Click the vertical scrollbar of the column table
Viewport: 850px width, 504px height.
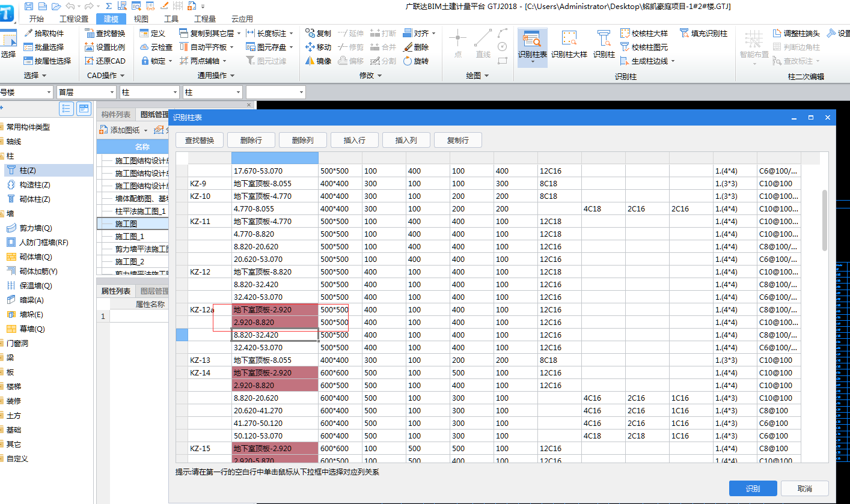(x=825, y=219)
